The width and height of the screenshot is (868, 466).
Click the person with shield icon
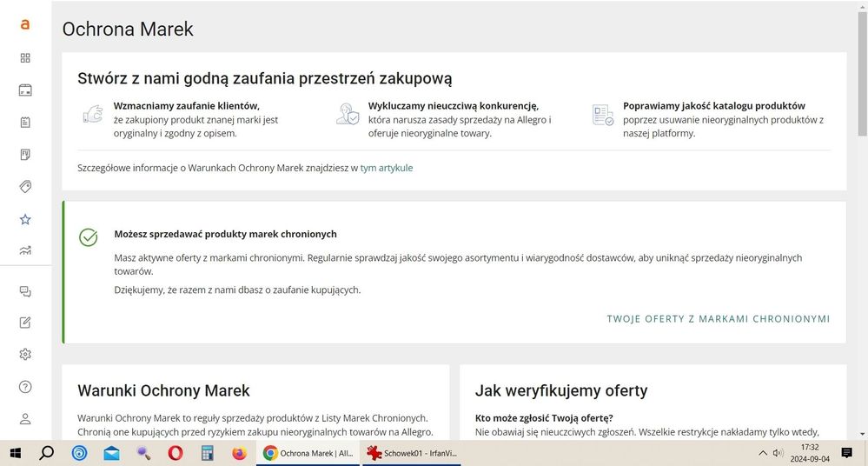point(348,114)
